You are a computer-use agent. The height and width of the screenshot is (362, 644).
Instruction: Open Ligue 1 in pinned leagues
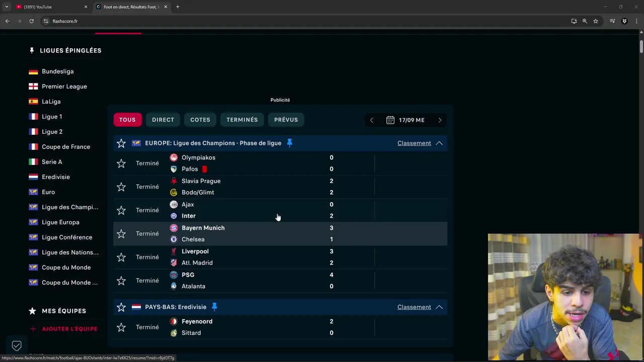point(52,117)
